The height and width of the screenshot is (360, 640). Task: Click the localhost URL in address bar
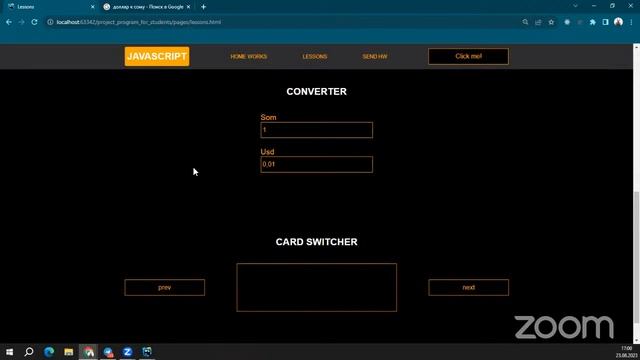click(x=139, y=22)
